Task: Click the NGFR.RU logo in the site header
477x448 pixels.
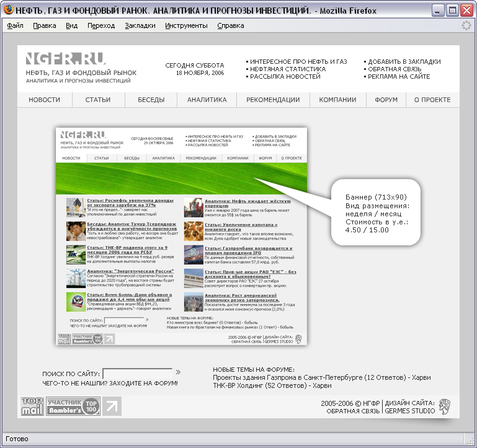Action: [66, 58]
